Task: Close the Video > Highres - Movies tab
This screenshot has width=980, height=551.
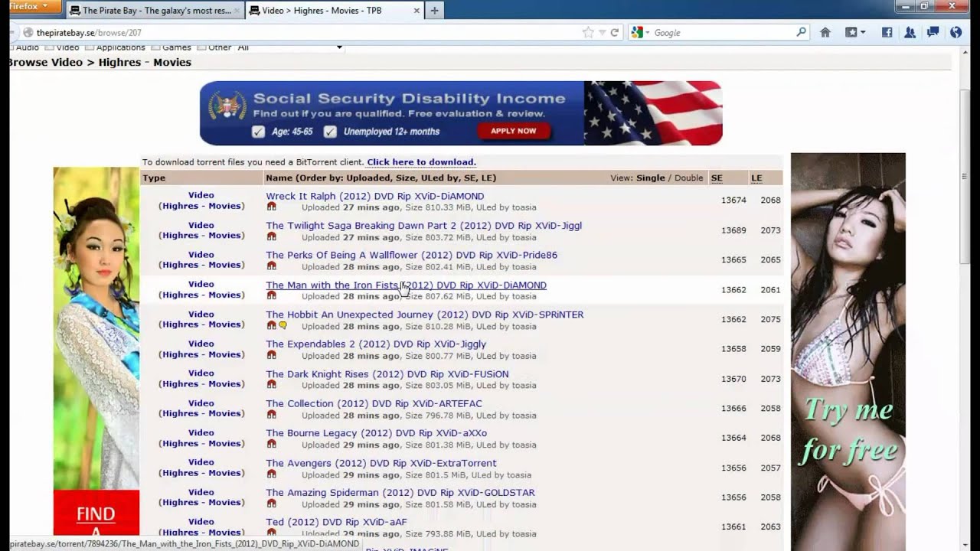Action: pos(416,11)
